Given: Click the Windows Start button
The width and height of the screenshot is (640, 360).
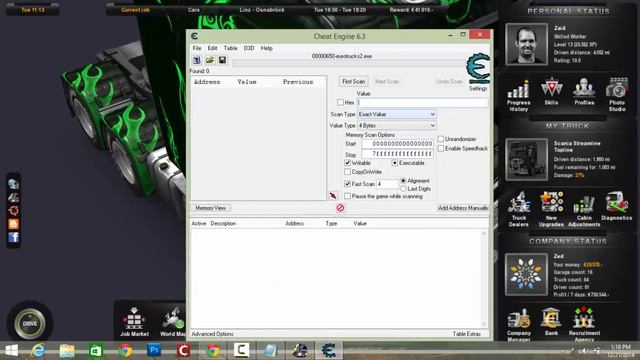Looking at the screenshot, I should coord(11,350).
